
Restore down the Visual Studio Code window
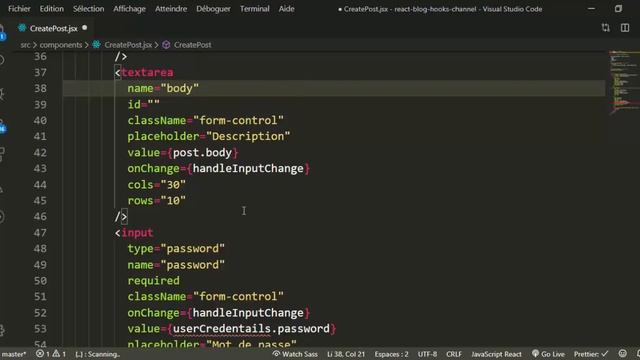(618, 9)
